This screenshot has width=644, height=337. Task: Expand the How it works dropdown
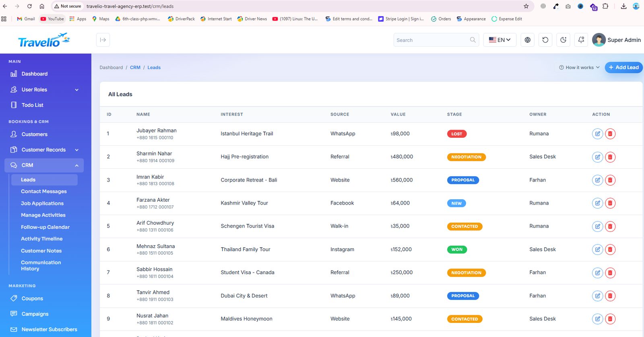(x=579, y=68)
